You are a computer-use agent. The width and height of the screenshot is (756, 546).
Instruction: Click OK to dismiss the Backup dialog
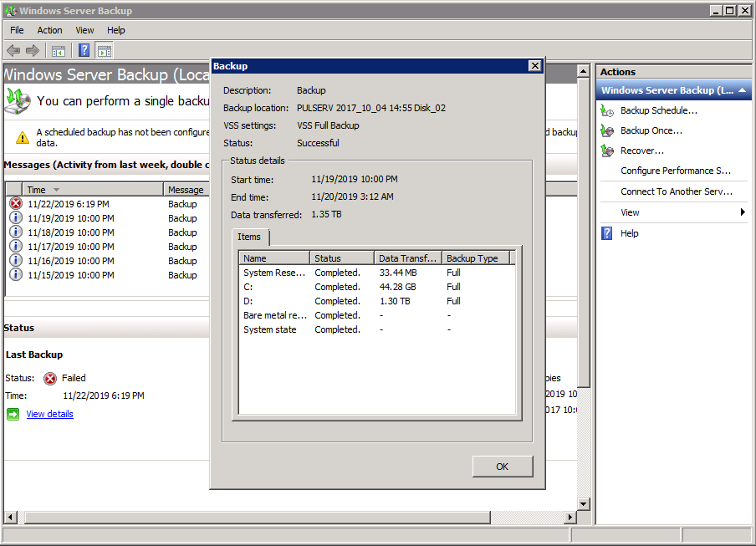503,467
